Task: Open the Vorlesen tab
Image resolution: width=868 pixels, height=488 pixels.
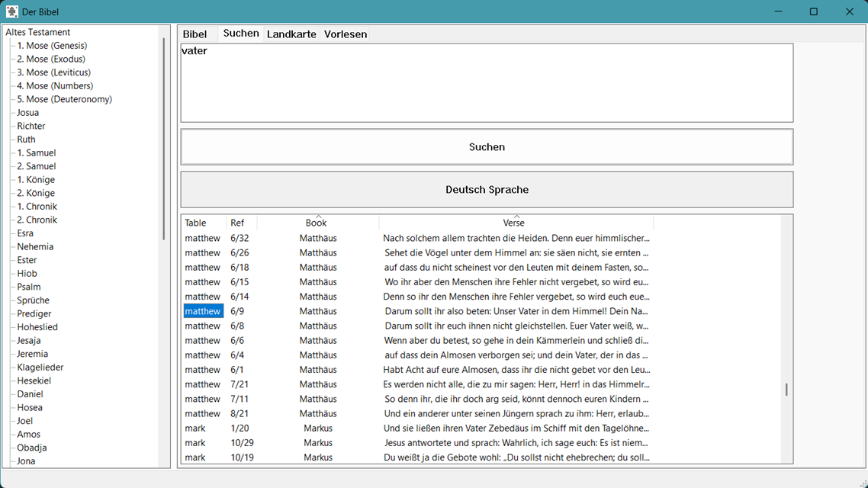Action: 346,34
